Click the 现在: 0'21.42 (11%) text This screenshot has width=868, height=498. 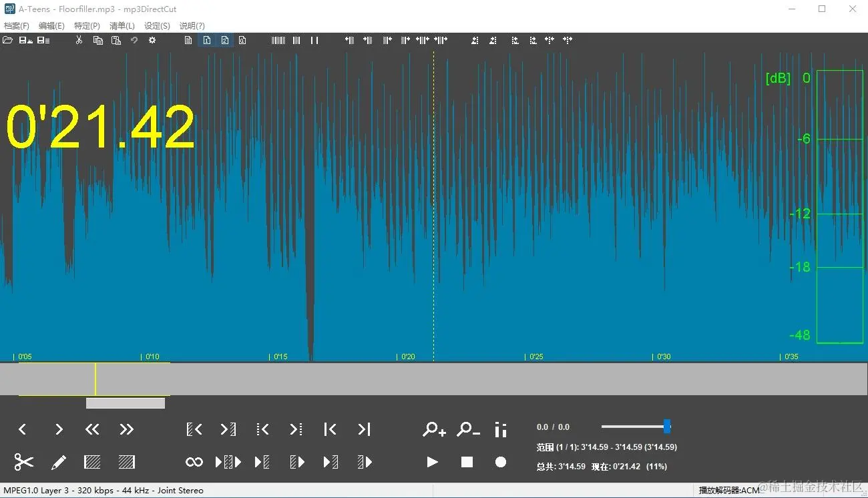coord(630,467)
